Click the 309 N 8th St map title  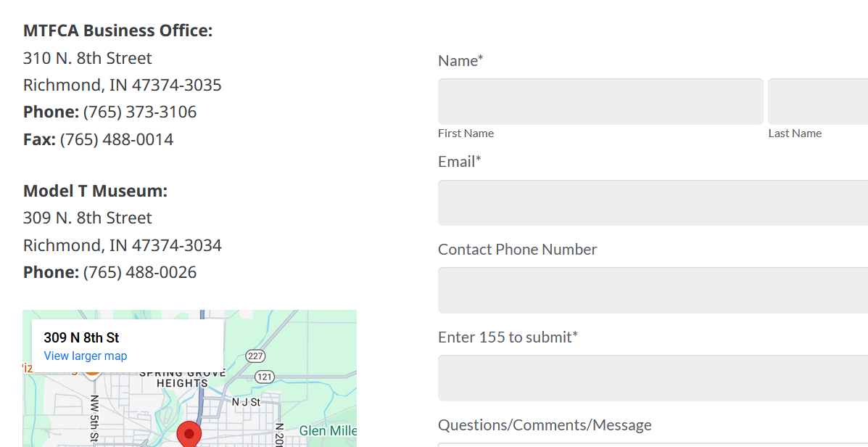click(x=81, y=337)
